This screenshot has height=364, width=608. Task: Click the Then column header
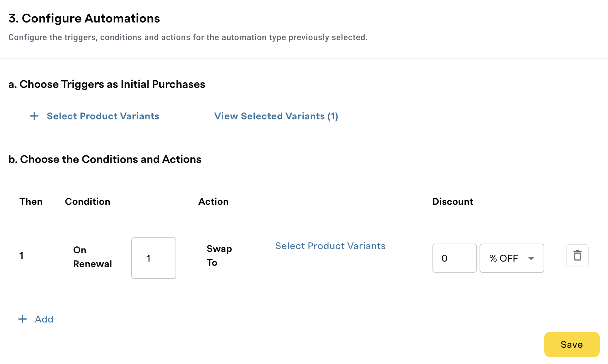click(31, 202)
